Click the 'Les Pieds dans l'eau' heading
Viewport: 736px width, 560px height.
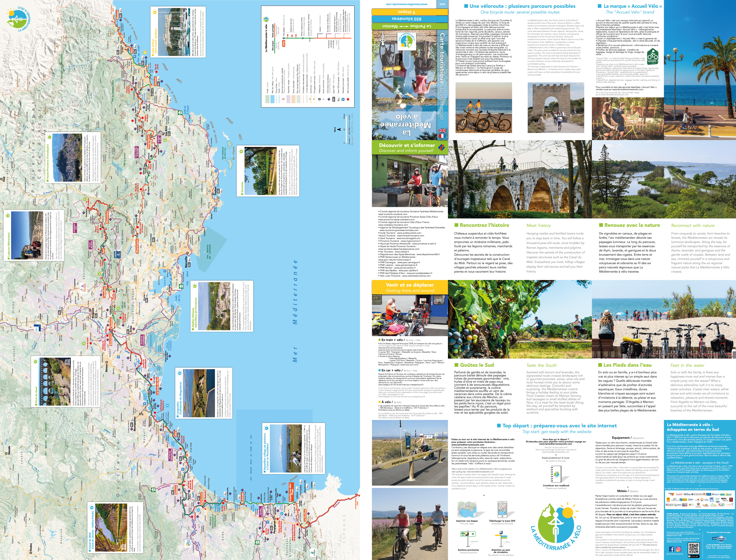[x=625, y=365]
